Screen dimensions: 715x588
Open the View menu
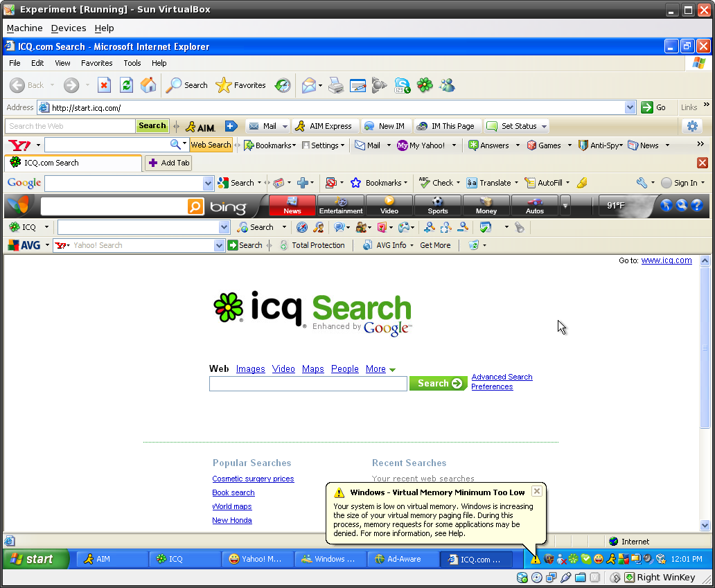pos(62,63)
